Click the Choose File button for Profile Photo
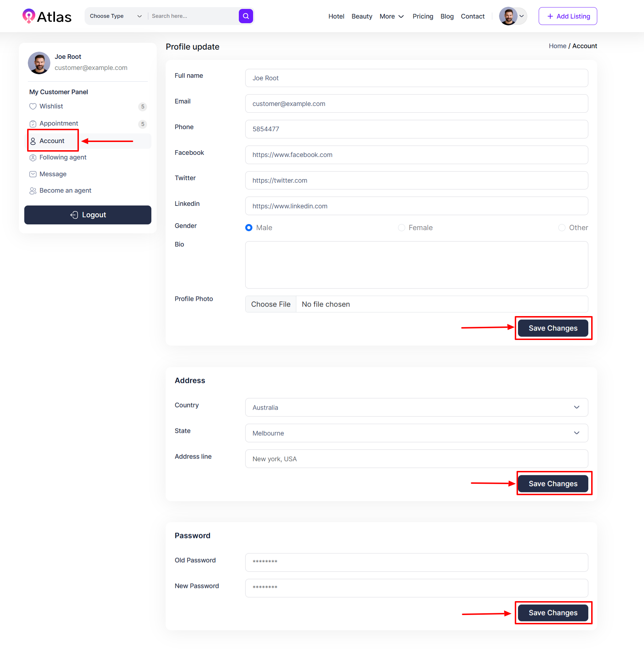644x660 pixels. [271, 304]
